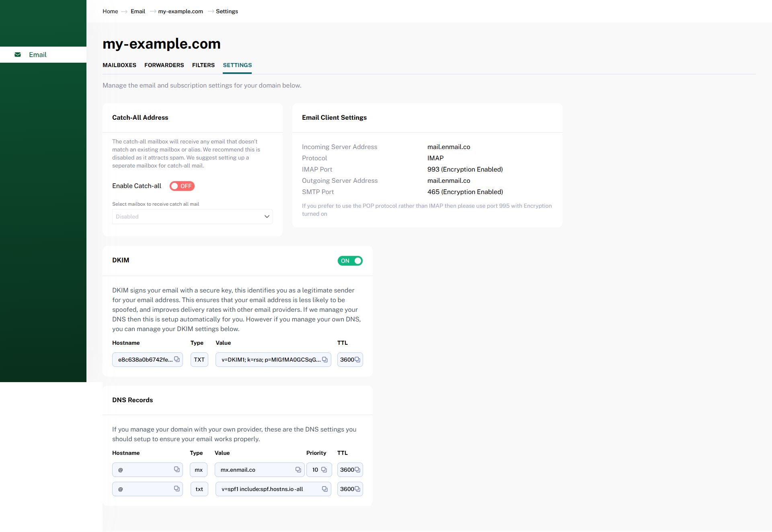Viewport: 772px width, 532px height.
Task: Open the Forwarders tab
Action: [x=164, y=65]
